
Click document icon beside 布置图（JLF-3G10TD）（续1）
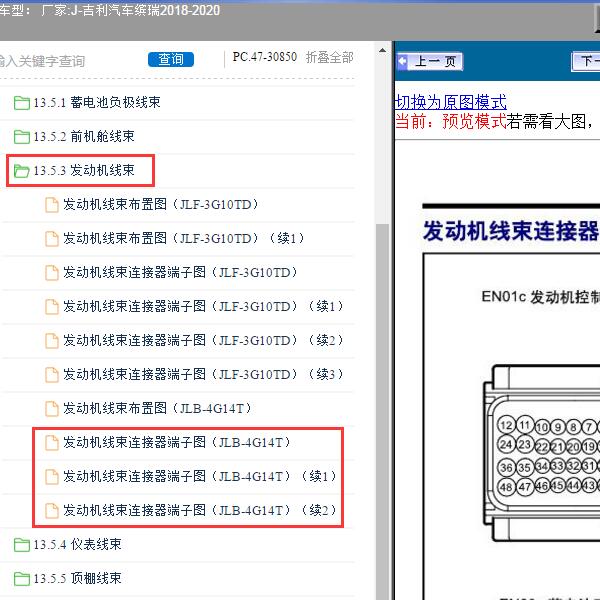[52, 239]
